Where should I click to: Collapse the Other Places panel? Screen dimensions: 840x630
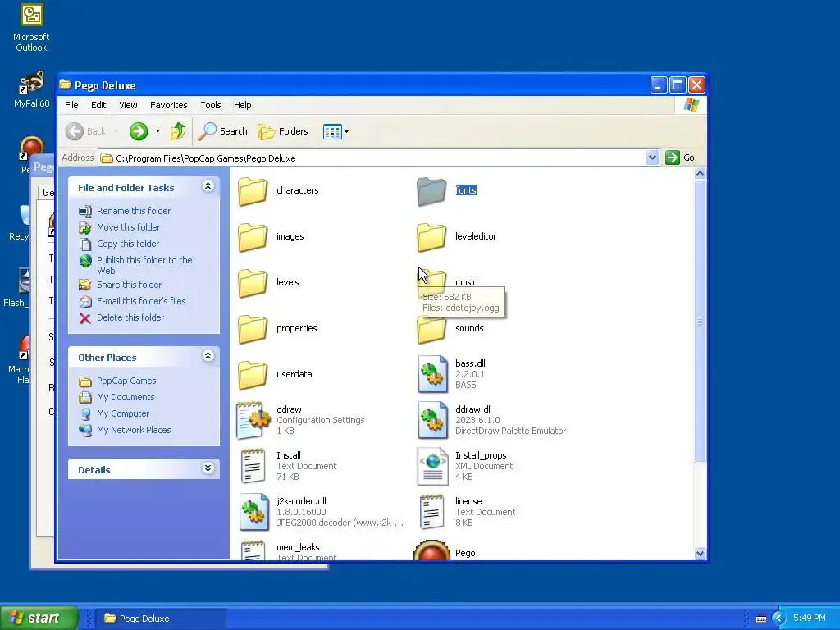(x=208, y=356)
